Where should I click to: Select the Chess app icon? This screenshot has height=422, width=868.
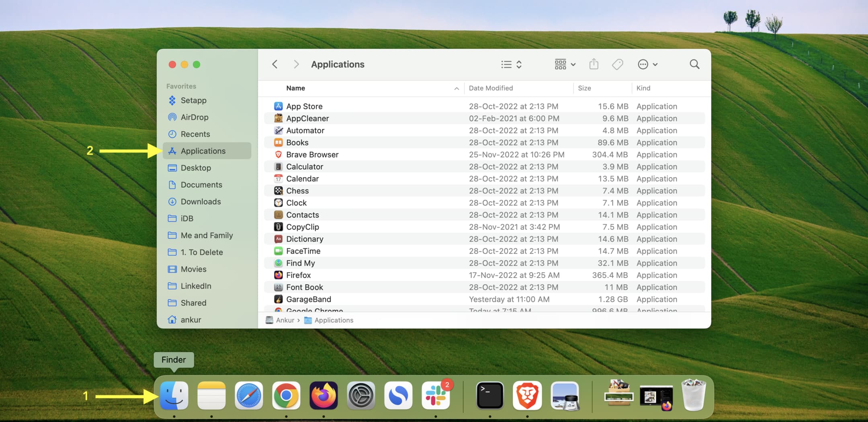tap(278, 191)
